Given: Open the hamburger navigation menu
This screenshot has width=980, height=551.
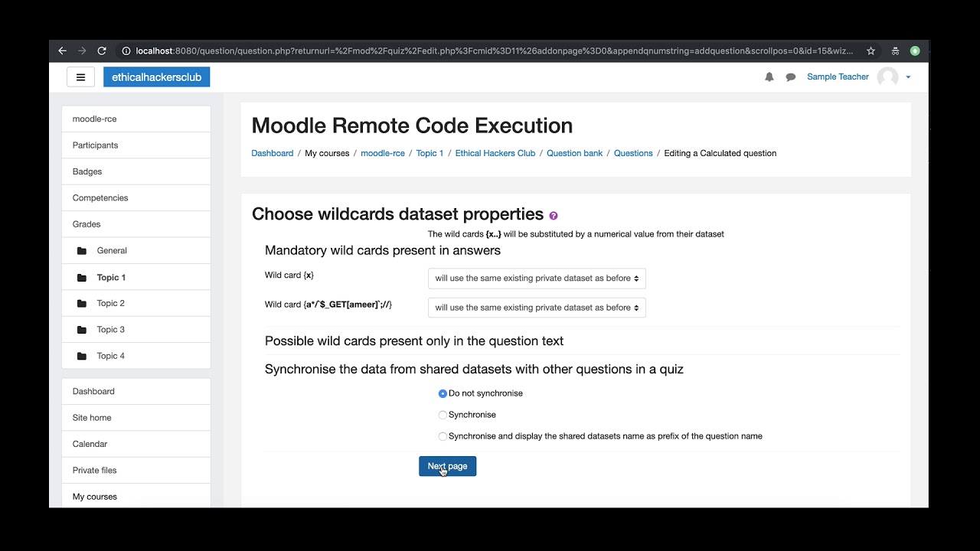Looking at the screenshot, I should coord(80,77).
